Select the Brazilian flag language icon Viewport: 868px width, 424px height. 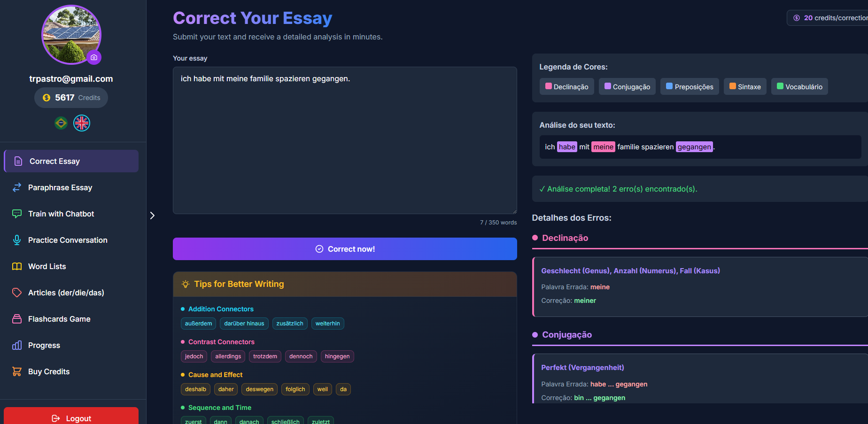pyautogui.click(x=61, y=123)
